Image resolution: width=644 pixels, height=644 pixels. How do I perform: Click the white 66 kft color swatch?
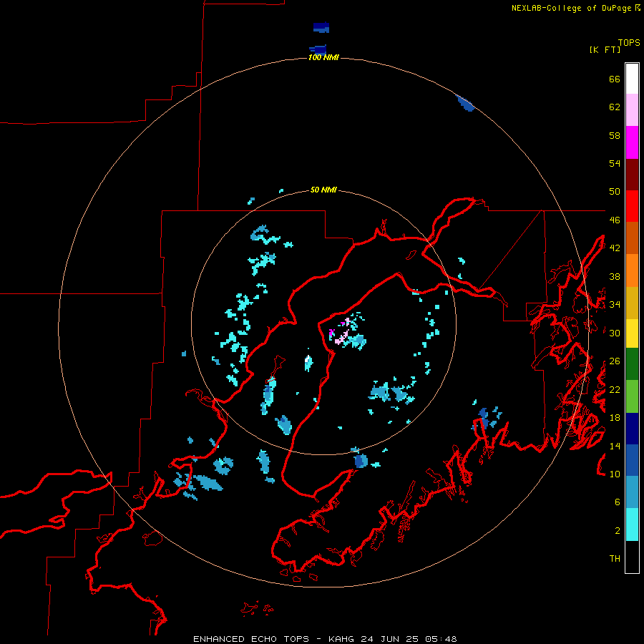(632, 79)
